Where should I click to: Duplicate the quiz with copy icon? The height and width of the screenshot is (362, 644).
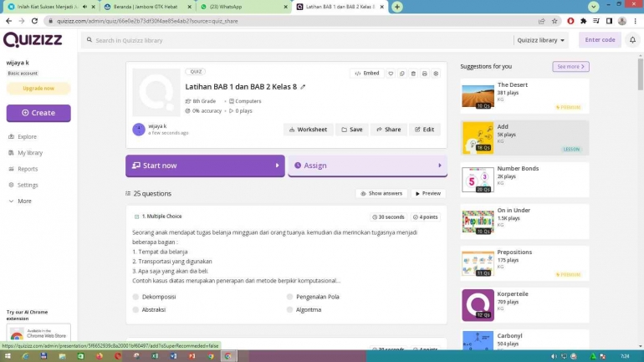pyautogui.click(x=402, y=74)
